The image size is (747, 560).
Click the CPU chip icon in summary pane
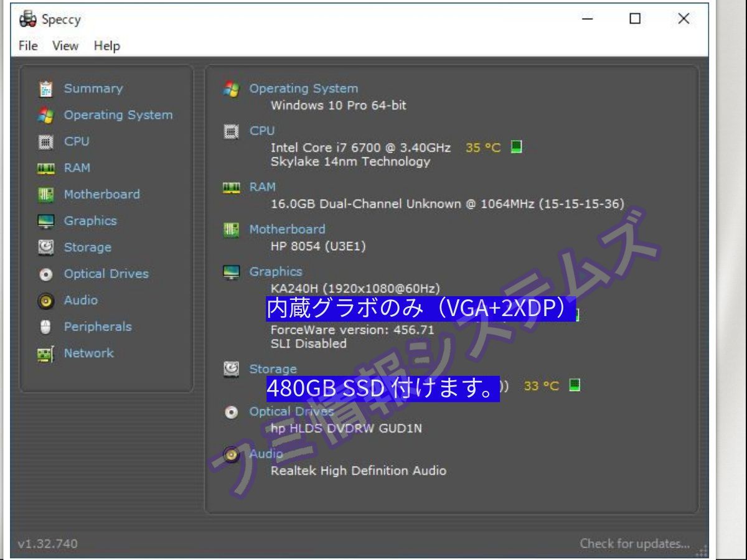(231, 131)
